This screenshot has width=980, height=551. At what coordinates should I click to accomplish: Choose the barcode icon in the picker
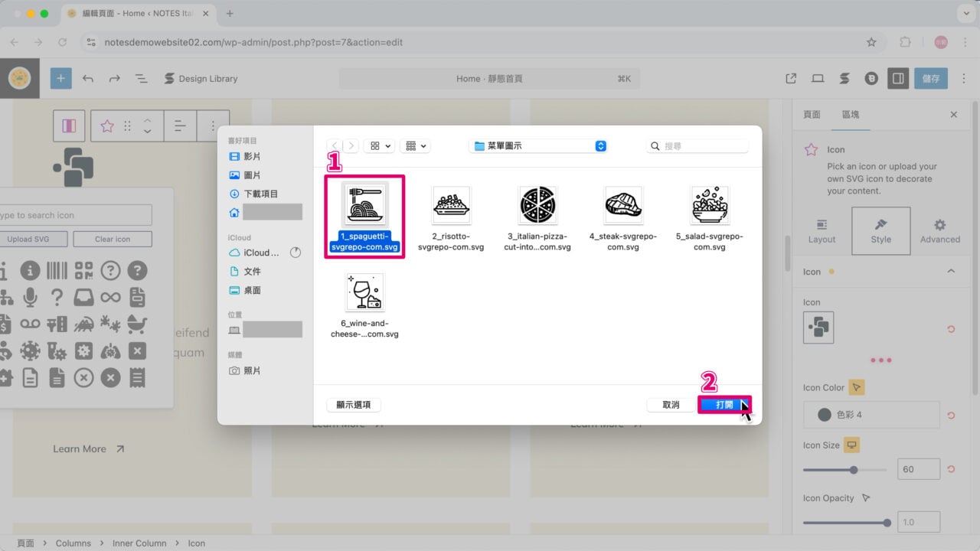(57, 270)
